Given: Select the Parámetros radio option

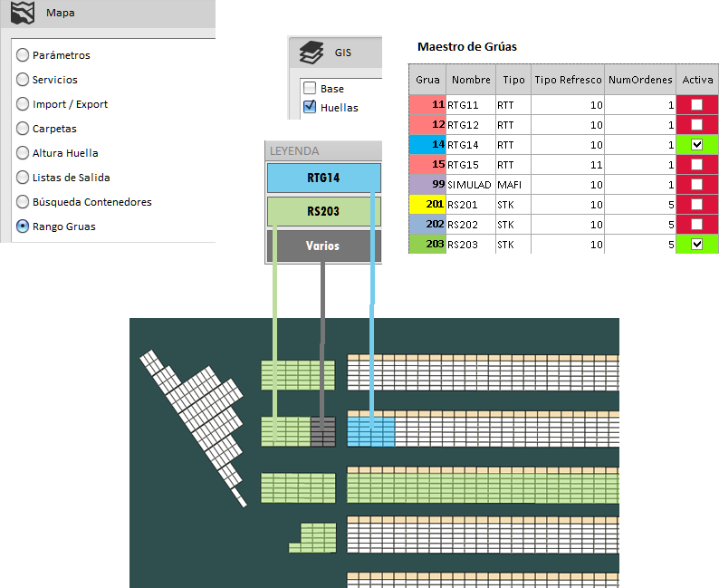Looking at the screenshot, I should coord(23,55).
